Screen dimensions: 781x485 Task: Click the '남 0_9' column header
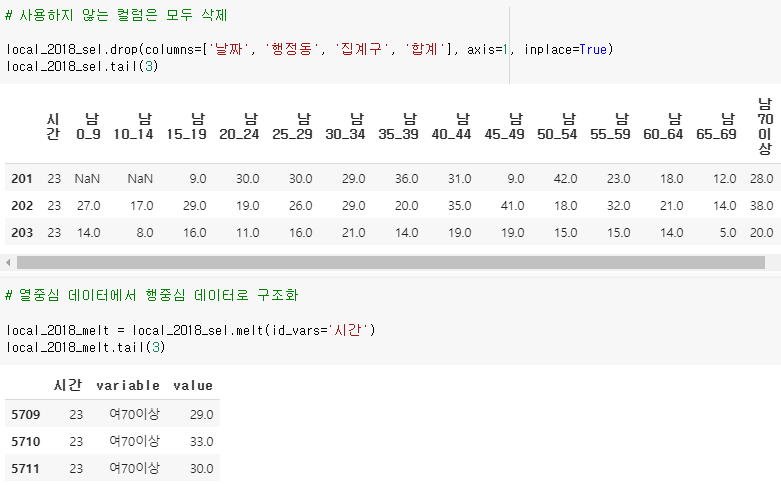point(89,126)
